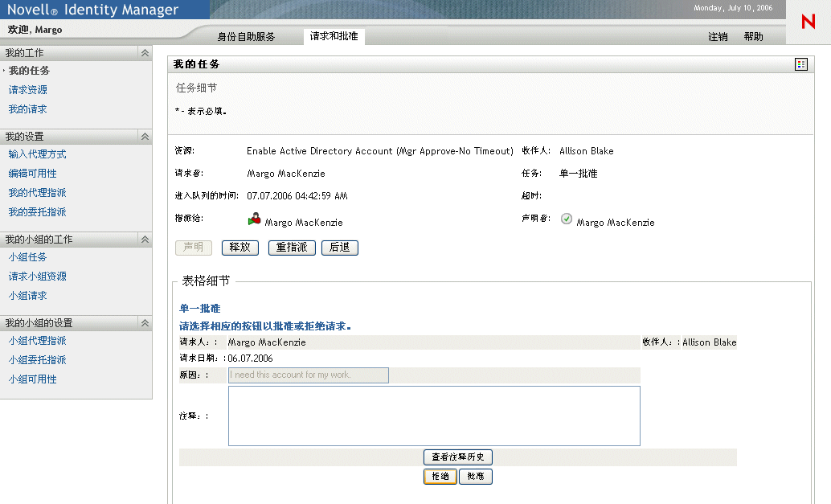Click 查看注释历史 button

458,457
